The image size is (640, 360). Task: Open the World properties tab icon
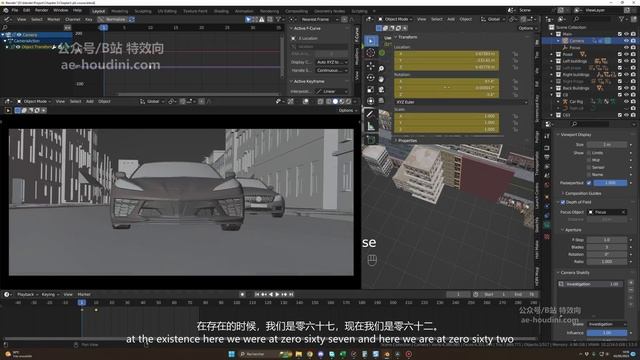coord(547,185)
